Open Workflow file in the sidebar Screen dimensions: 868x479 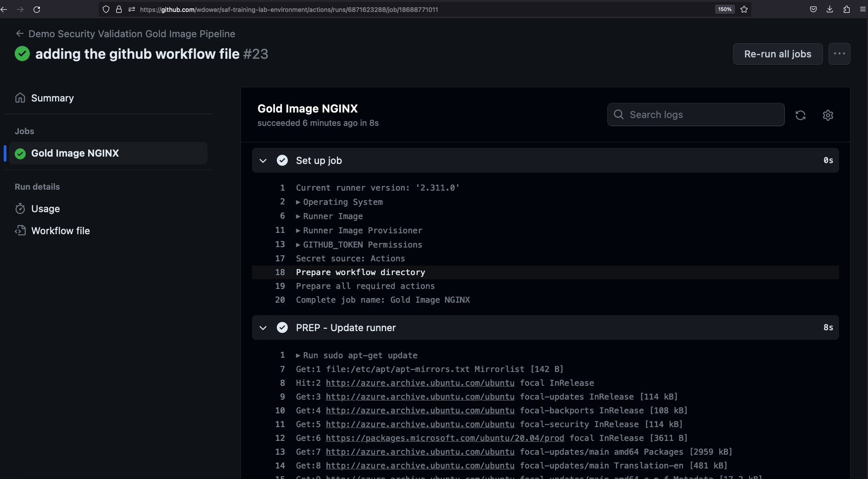click(x=60, y=231)
